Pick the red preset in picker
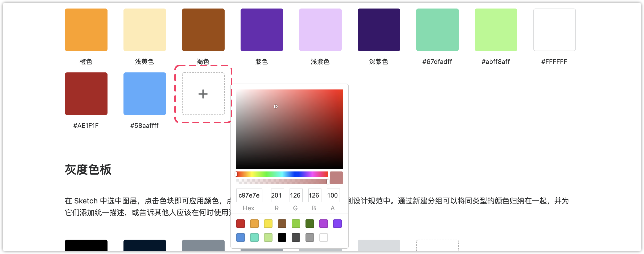The image size is (644, 254). [x=241, y=224]
